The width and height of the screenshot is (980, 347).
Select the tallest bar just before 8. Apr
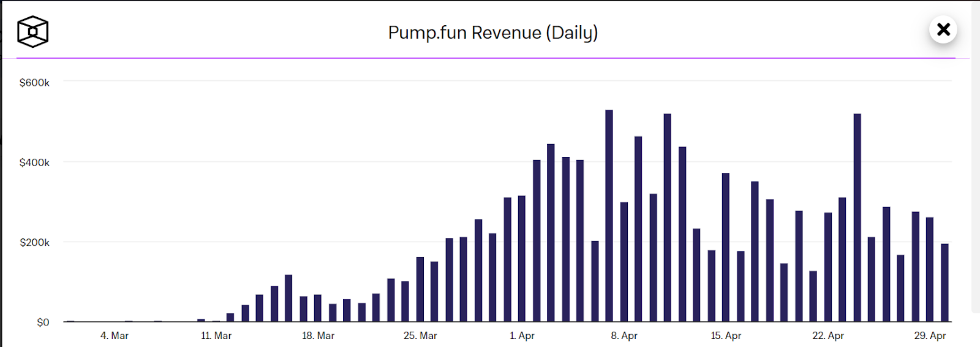click(x=609, y=216)
